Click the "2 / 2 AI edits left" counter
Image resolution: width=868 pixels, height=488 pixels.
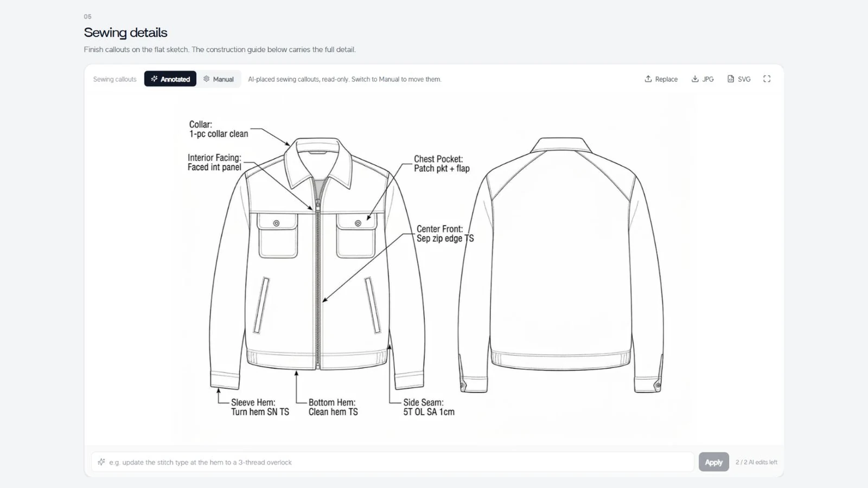pyautogui.click(x=756, y=462)
